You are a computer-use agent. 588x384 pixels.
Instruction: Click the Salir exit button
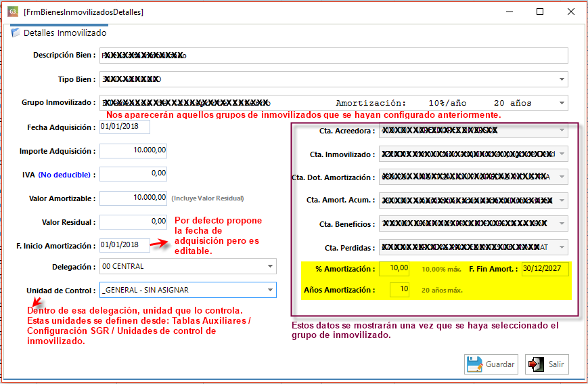(x=547, y=364)
